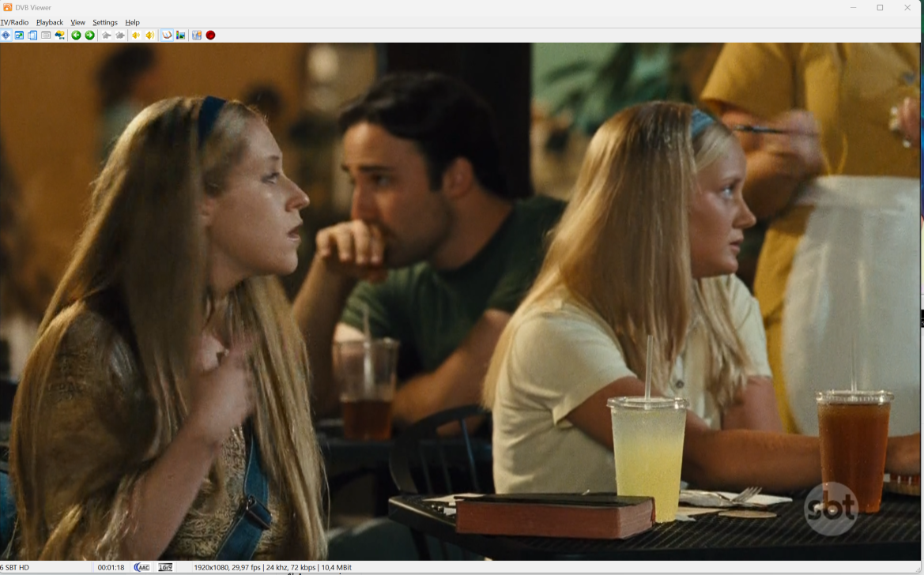Click the 00:01:18 elapsed time display
This screenshot has height=575, width=924.
[x=111, y=567]
